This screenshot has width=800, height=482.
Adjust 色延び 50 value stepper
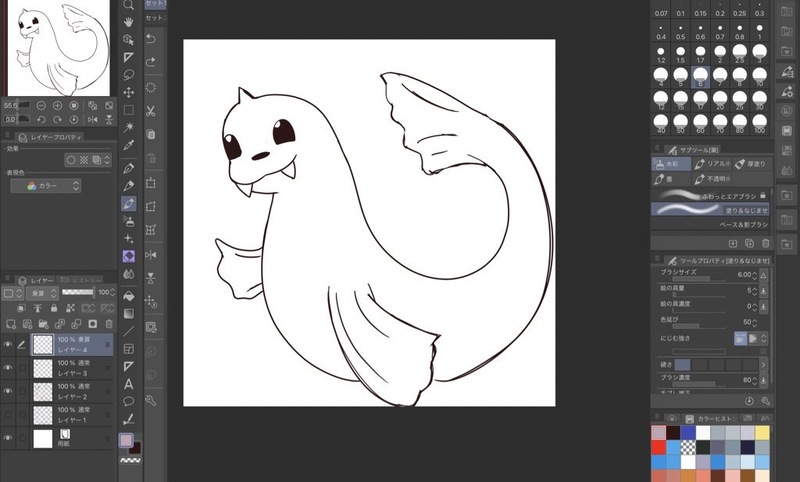755,322
